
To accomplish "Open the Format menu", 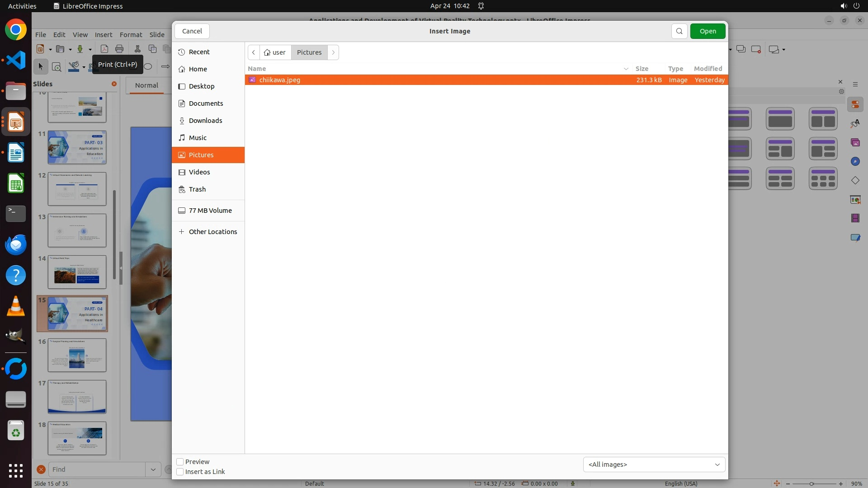I will tap(131, 35).
